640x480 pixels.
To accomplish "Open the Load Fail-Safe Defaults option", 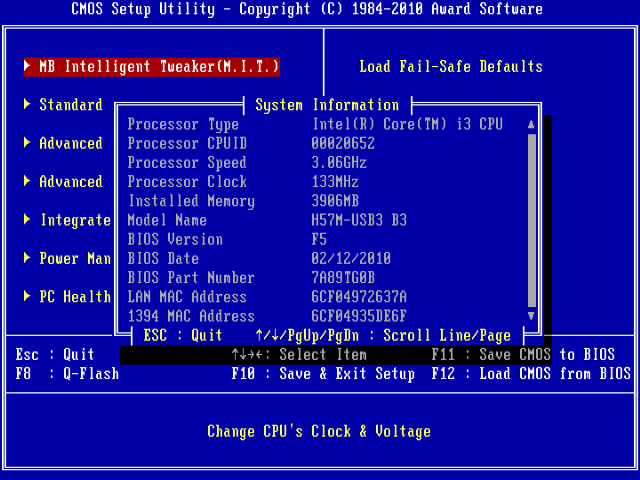I will pos(451,67).
